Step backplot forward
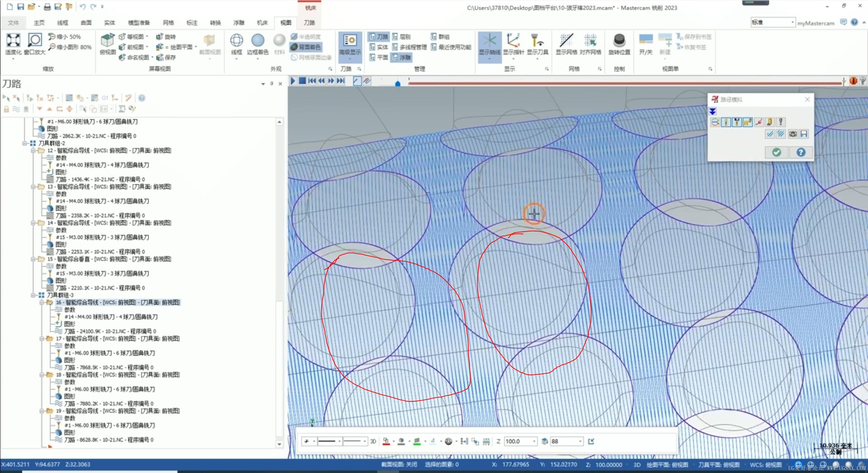The width and height of the screenshot is (868, 473). coord(331,81)
